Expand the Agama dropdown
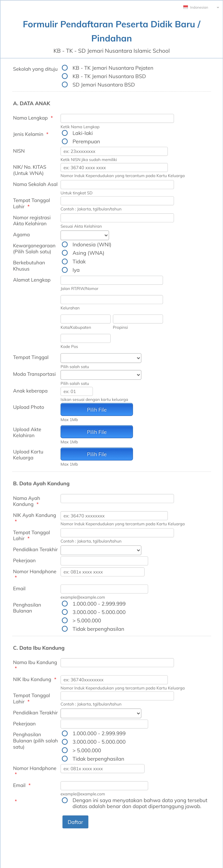Image resolution: width=223 pixels, height=868 pixels. click(x=85, y=235)
